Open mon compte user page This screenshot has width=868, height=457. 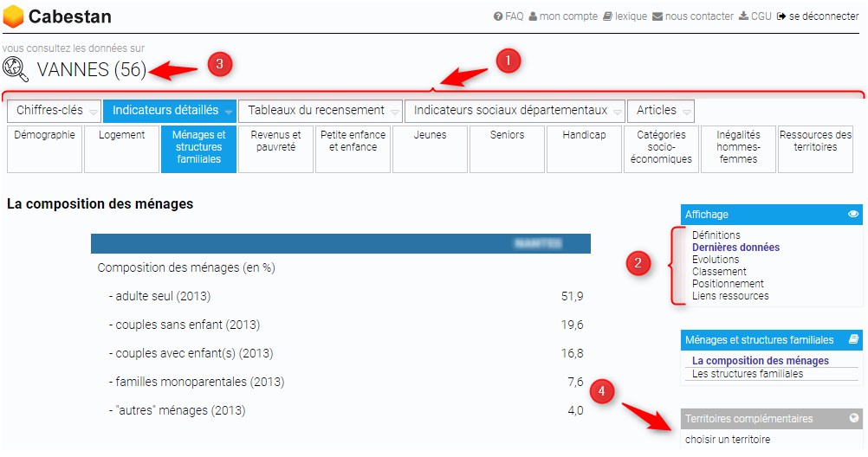pyautogui.click(x=563, y=16)
